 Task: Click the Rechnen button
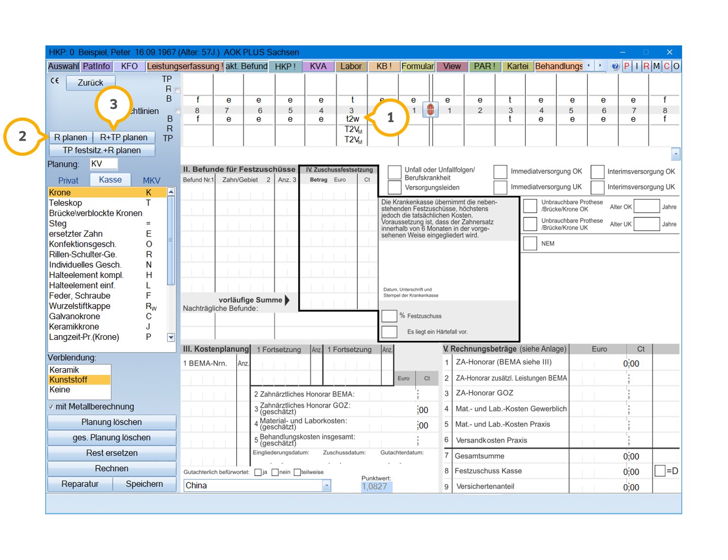pyautogui.click(x=112, y=469)
